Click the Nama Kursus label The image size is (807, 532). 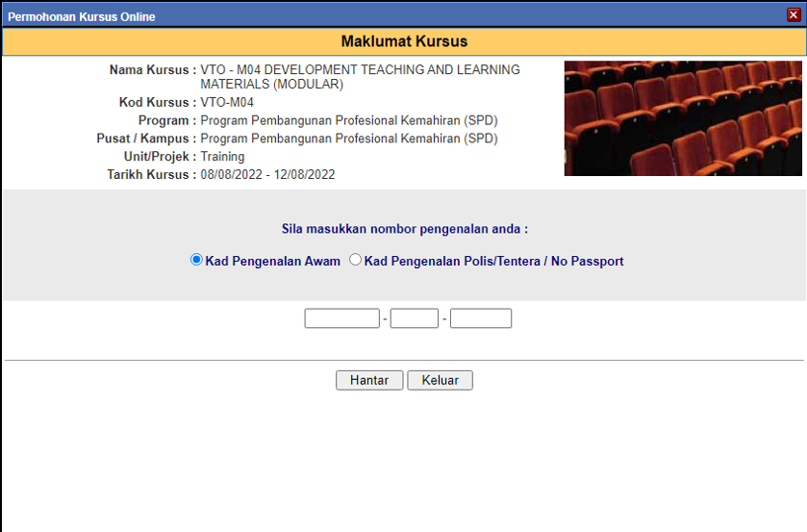[152, 70]
